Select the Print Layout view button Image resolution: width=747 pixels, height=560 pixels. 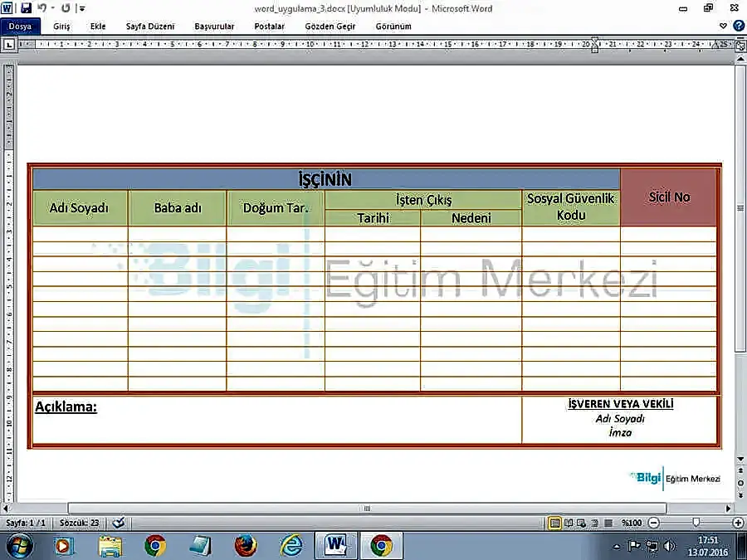pos(554,523)
